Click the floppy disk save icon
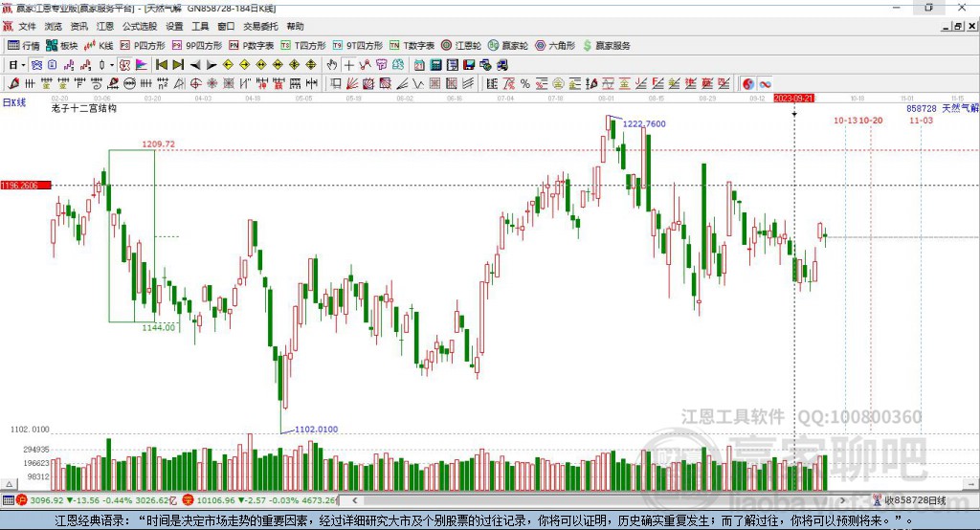The width and height of the screenshot is (980, 530). 469,65
